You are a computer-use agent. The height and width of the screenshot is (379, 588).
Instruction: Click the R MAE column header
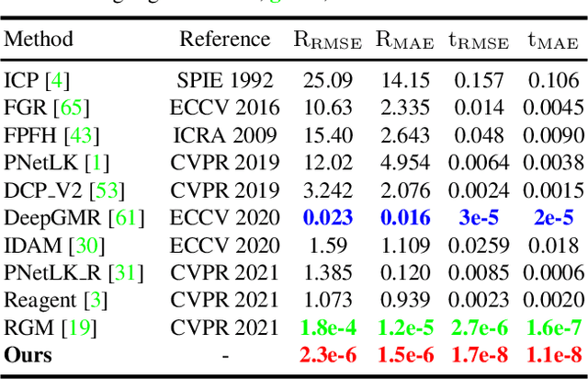405,40
